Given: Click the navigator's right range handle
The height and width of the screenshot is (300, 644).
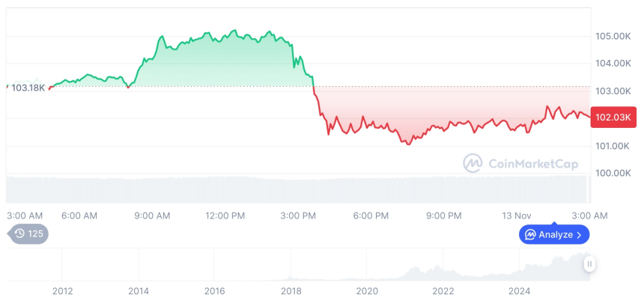Looking at the screenshot, I should coord(590,263).
